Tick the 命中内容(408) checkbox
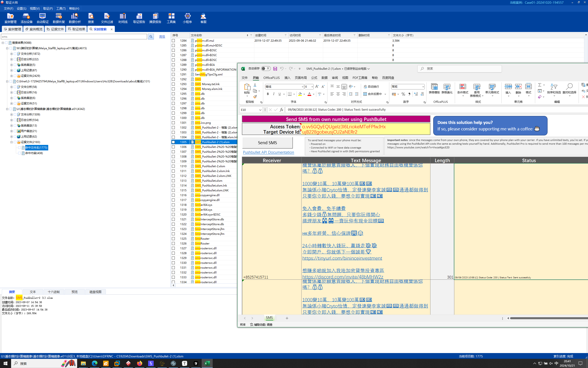The width and height of the screenshot is (588, 368). [x=20, y=153]
